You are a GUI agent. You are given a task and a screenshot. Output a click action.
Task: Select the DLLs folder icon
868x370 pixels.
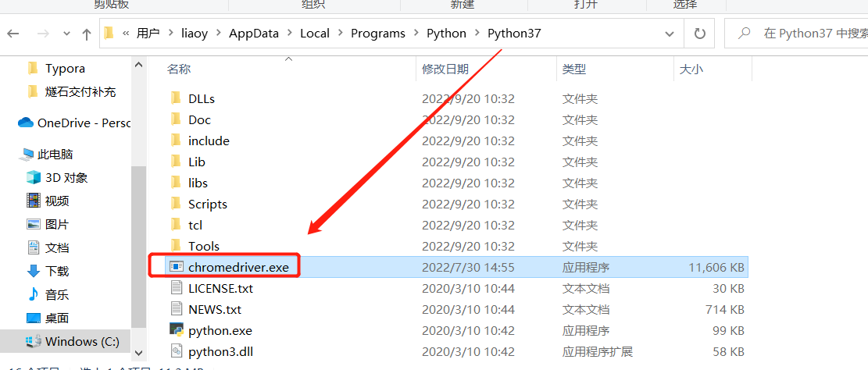[176, 98]
